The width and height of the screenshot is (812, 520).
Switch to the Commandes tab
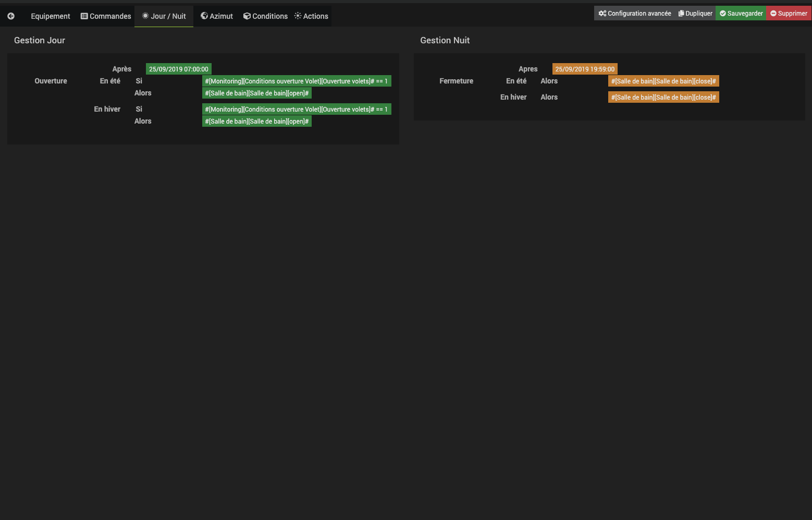[106, 16]
